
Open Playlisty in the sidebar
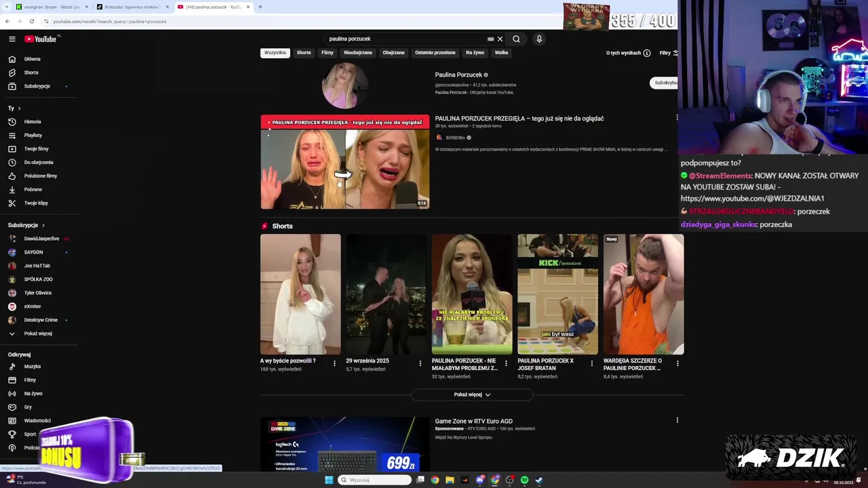tap(33, 136)
